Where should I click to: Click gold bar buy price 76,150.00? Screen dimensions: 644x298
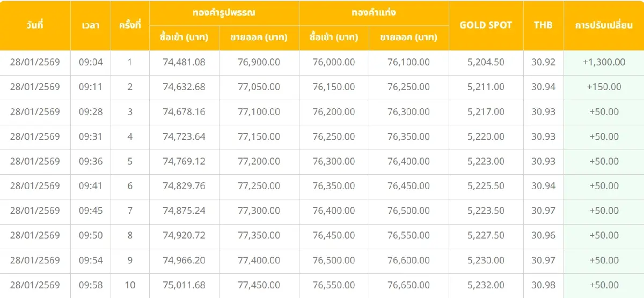(x=334, y=87)
